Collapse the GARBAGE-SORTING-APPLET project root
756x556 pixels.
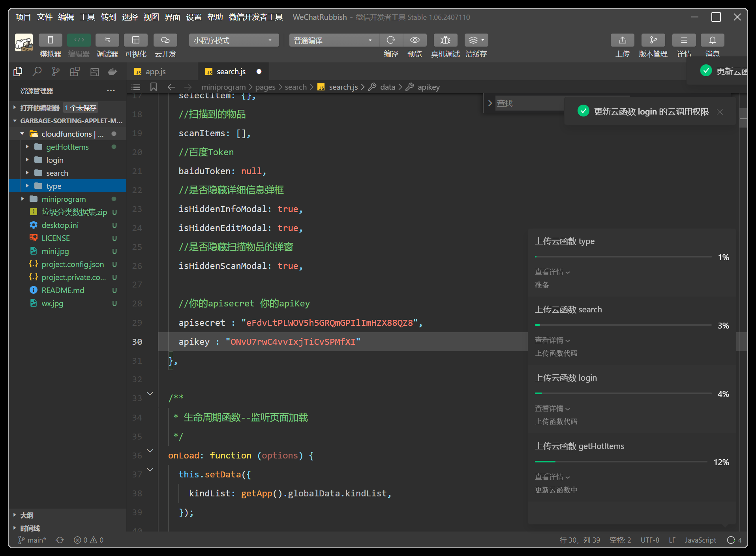pyautogui.click(x=15, y=121)
